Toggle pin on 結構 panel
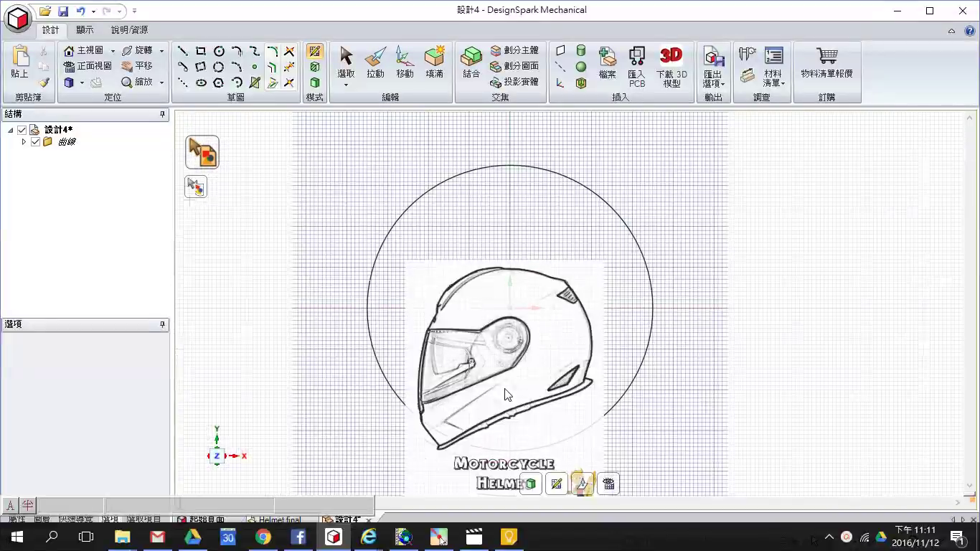Viewport: 980px width, 551px height. 162,114
